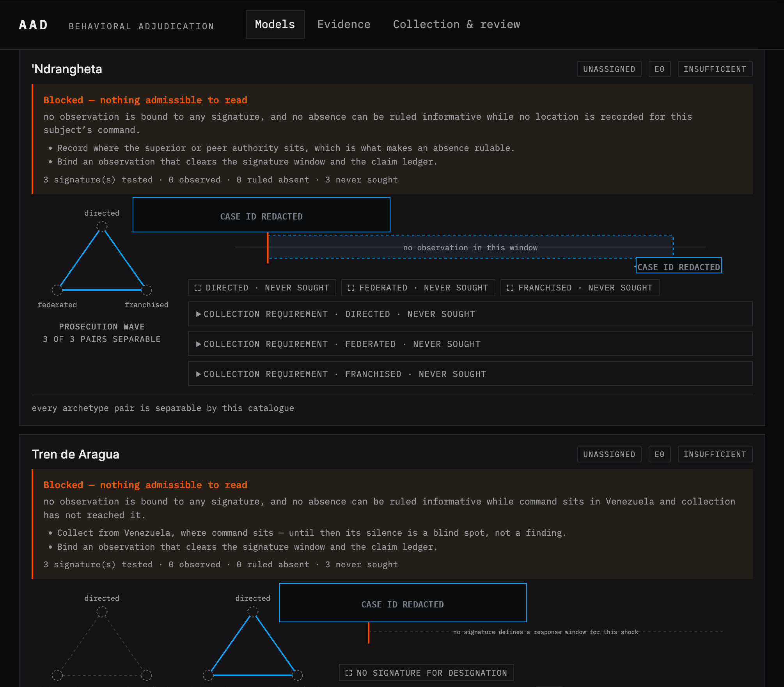The width and height of the screenshot is (784, 687).
Task: Click the bracket icon in Federated chip
Action: (x=351, y=288)
